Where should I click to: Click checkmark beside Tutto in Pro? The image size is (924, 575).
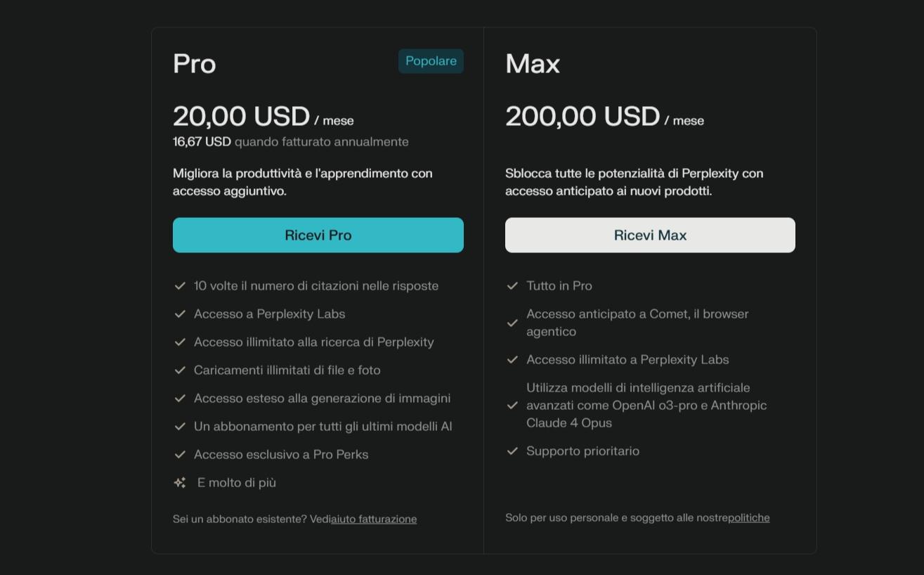[512, 285]
